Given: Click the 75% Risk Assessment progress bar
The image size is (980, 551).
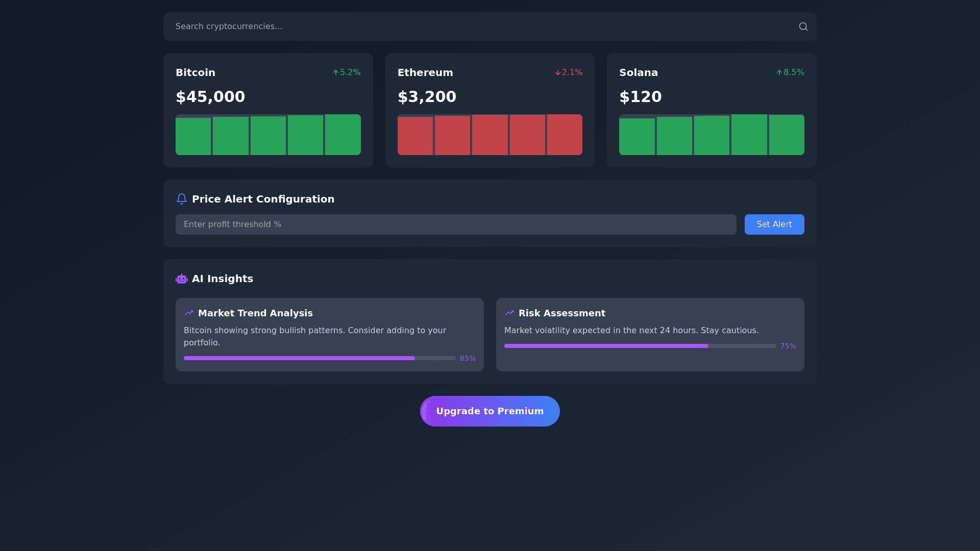Looking at the screenshot, I should coord(640,346).
